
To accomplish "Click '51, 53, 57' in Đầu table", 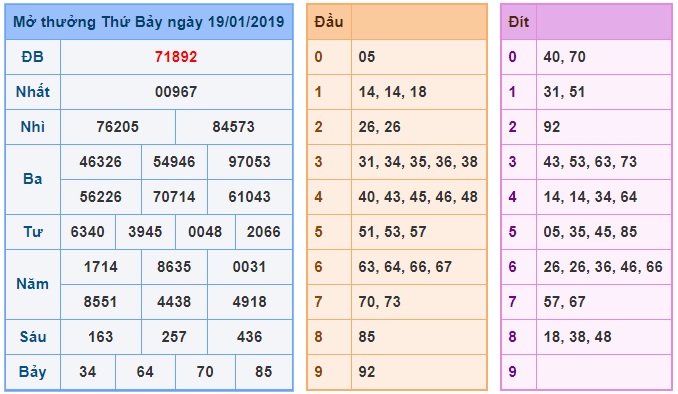I will 393,232.
